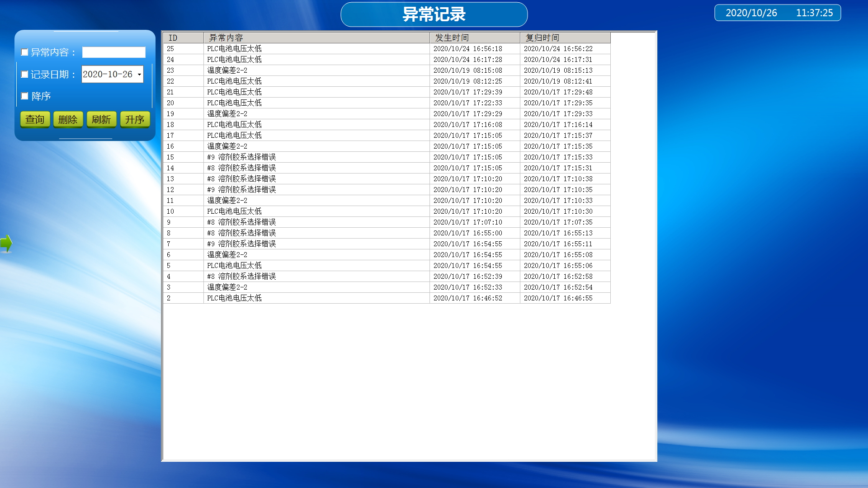Click the 刷新 button

click(101, 119)
